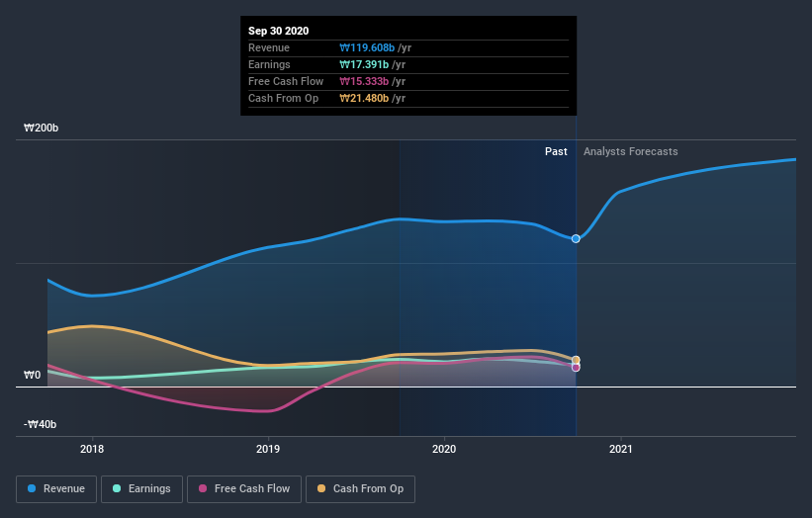Select the pink Free Cash Flow data point
This screenshot has width=812, height=518.
576,368
